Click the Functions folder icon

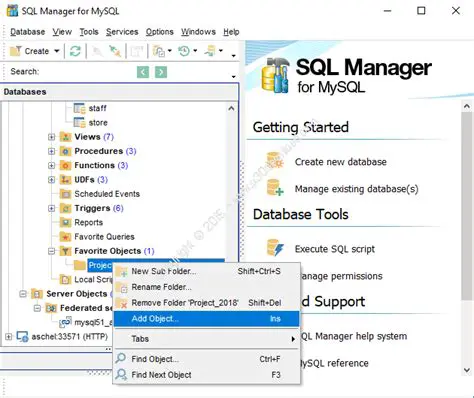coord(66,166)
